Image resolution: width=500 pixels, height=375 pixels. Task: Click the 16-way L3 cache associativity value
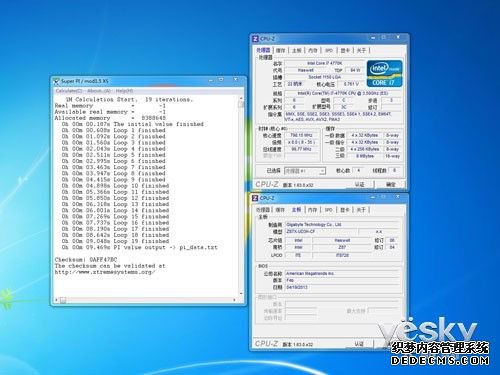[x=392, y=156]
